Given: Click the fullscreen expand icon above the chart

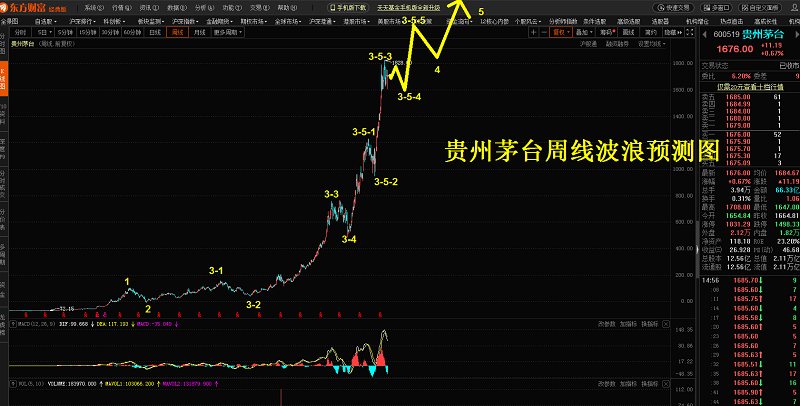Looking at the screenshot, I should 690,32.
